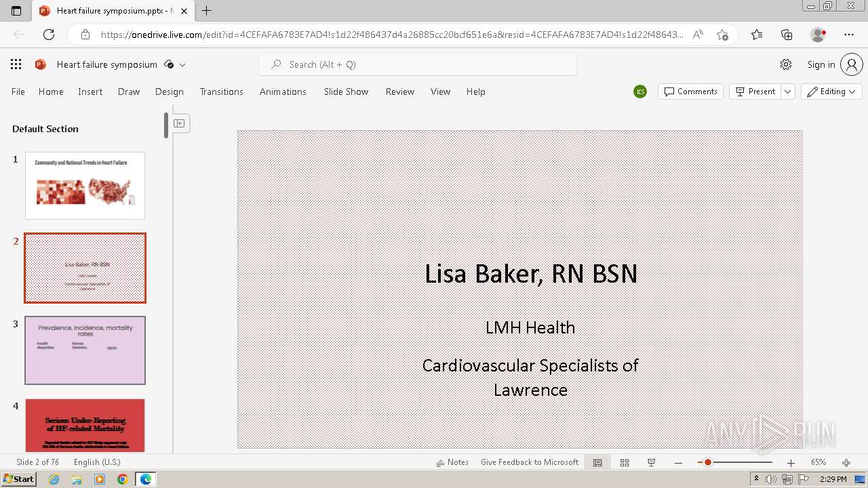
Task: Launch Chrome from the taskbar
Action: [x=123, y=479]
